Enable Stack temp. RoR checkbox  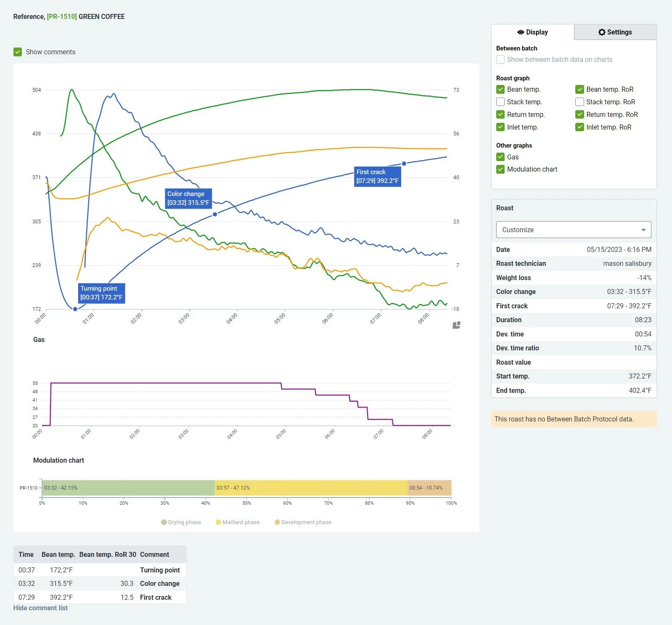[x=579, y=102]
